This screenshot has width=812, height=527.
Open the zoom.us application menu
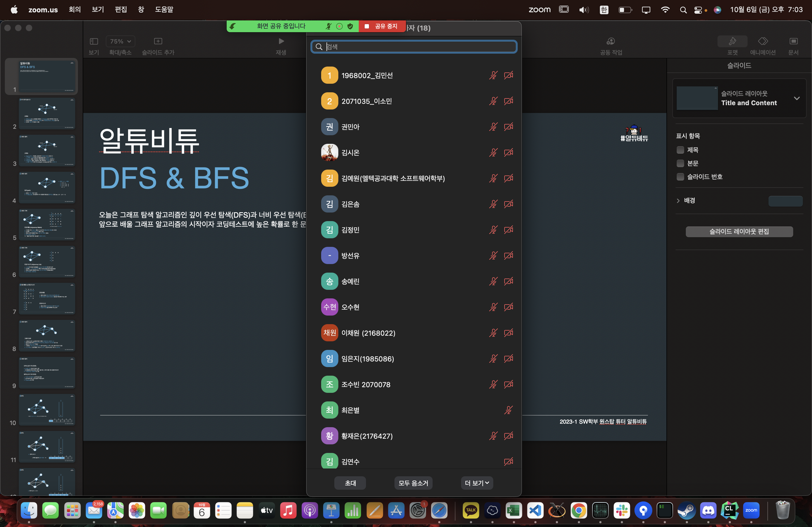[x=43, y=10]
